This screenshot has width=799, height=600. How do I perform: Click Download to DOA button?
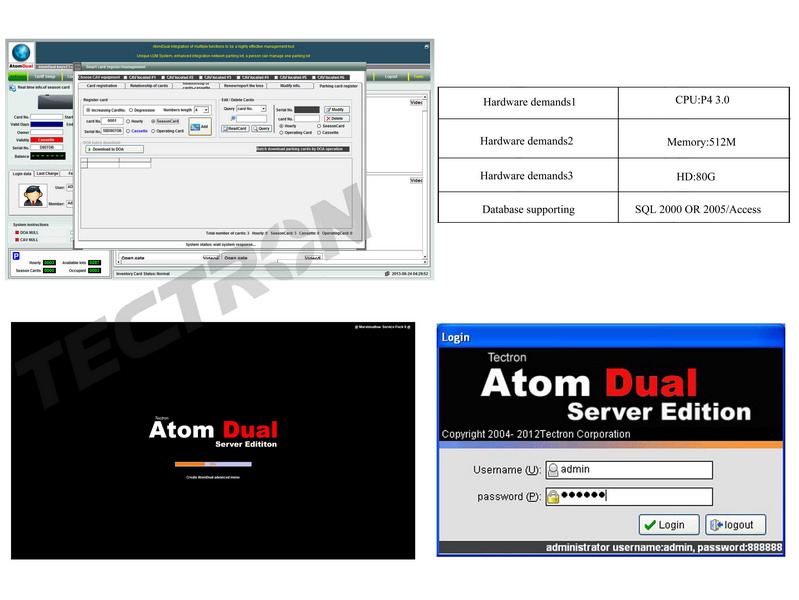115,149
